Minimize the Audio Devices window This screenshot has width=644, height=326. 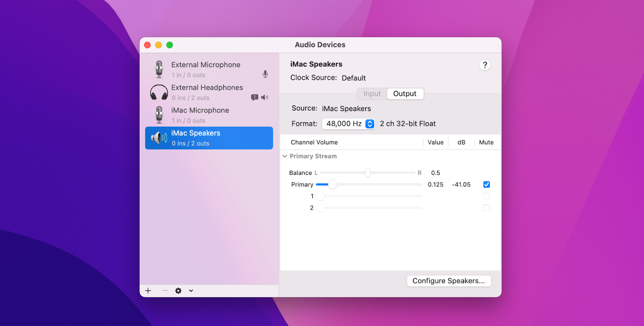(159, 45)
